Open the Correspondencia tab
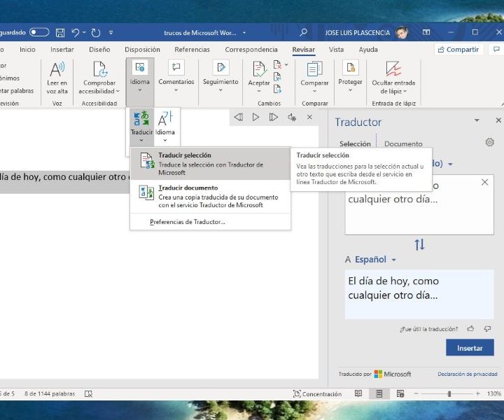This screenshot has width=504, height=420. 251,50
